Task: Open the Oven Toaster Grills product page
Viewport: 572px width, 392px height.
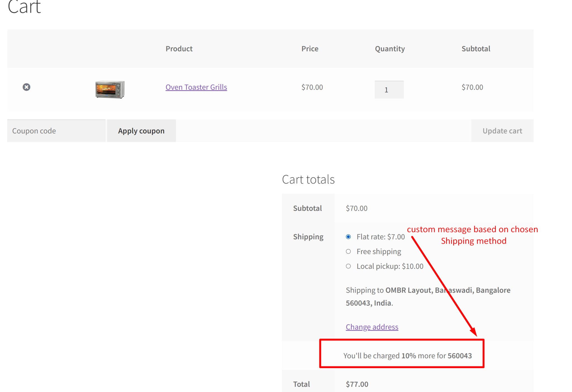Action: point(196,87)
